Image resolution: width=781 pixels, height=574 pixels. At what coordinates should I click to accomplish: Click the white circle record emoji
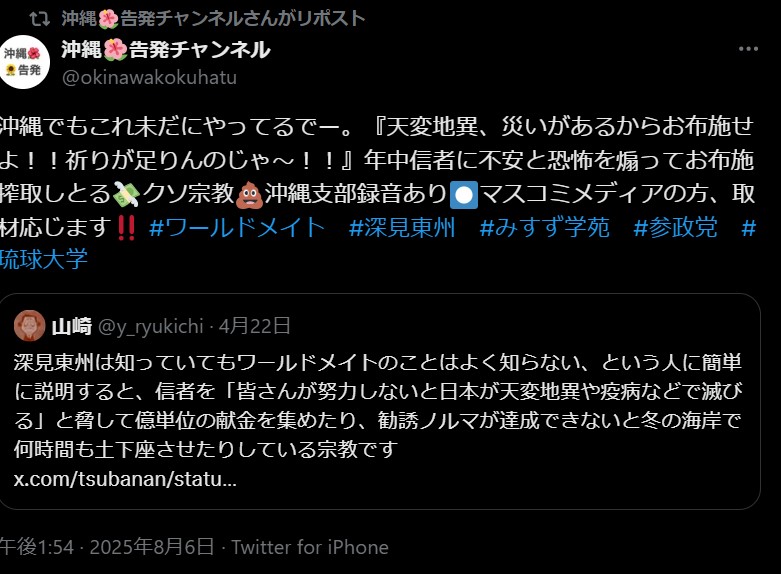pos(464,195)
